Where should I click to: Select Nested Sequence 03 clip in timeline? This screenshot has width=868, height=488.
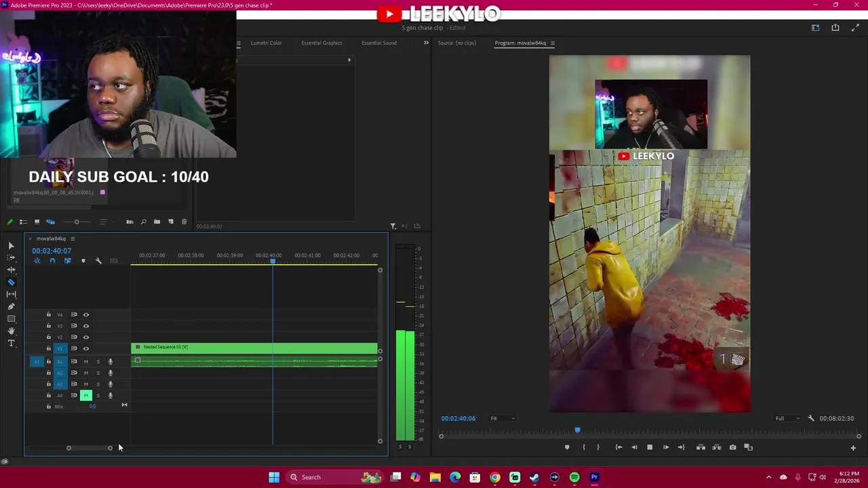point(254,348)
